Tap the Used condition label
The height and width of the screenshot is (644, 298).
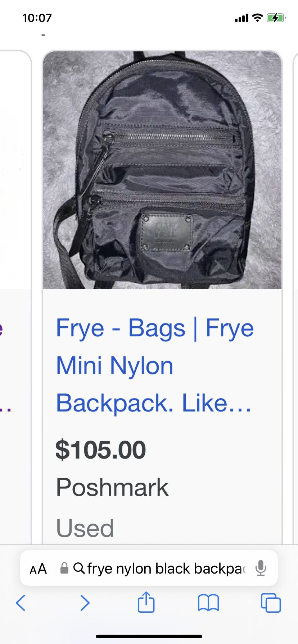click(x=85, y=528)
